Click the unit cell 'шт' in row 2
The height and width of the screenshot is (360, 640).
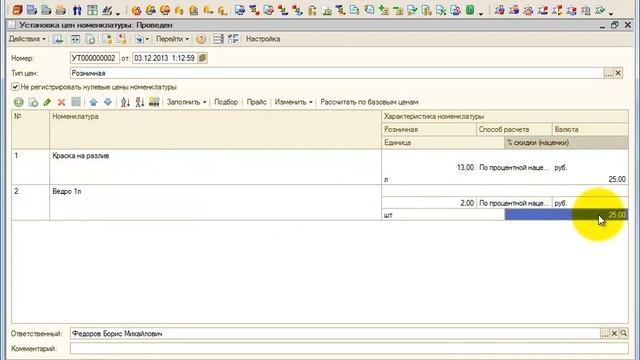(x=443, y=215)
